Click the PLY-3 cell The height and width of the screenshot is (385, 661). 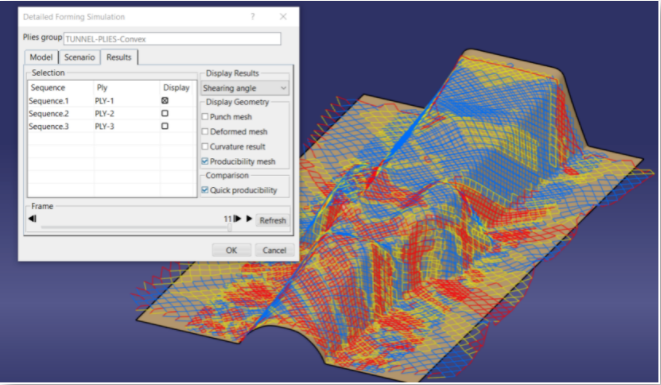tap(105, 127)
